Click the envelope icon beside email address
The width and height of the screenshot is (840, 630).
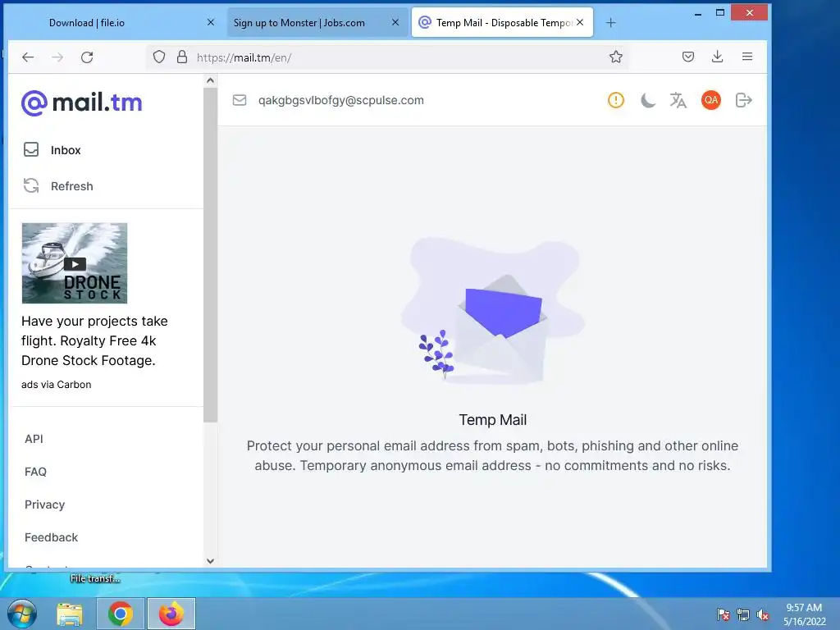pos(240,100)
